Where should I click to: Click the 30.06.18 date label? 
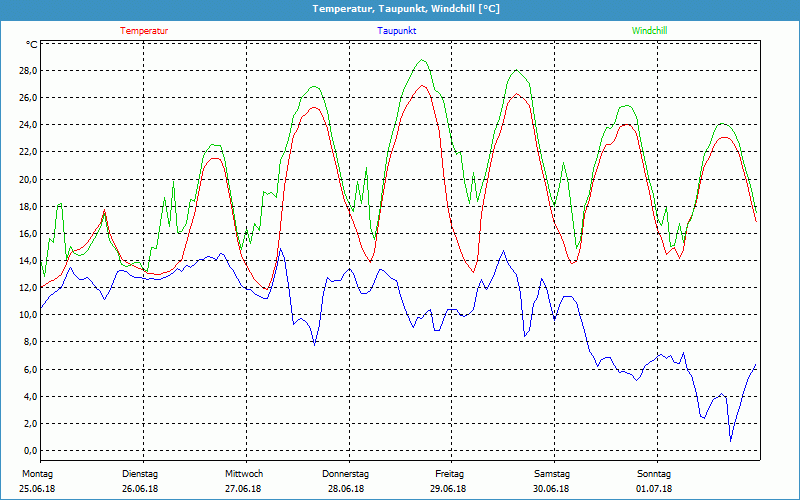551,489
